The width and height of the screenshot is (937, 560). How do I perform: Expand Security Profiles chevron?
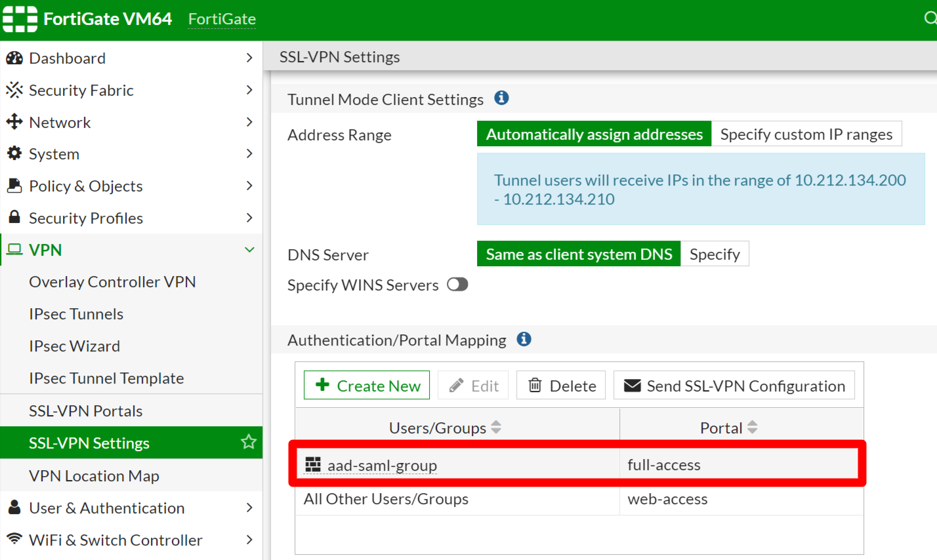pyautogui.click(x=249, y=217)
